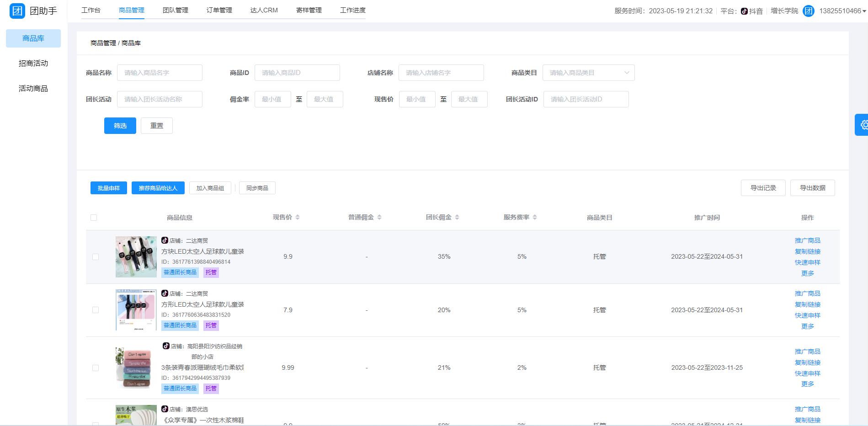Image resolution: width=868 pixels, height=426 pixels.
Task: Click the 导出数据 button
Action: (812, 188)
